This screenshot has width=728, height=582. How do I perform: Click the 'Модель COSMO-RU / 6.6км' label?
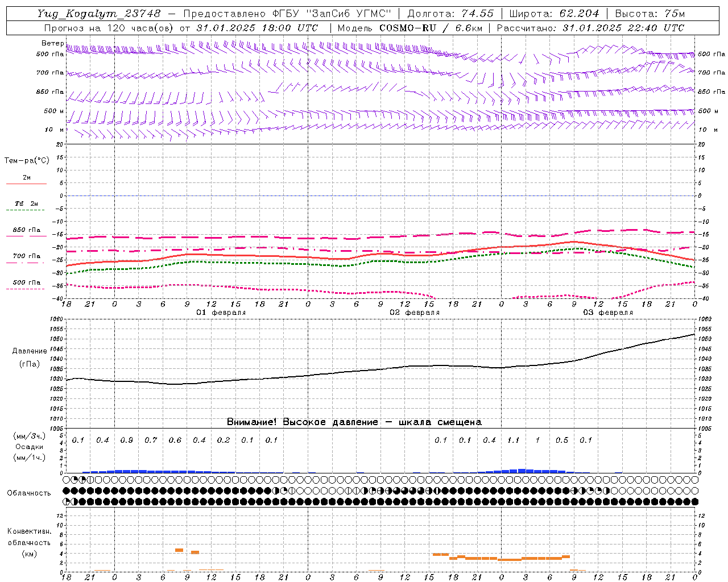point(409,28)
